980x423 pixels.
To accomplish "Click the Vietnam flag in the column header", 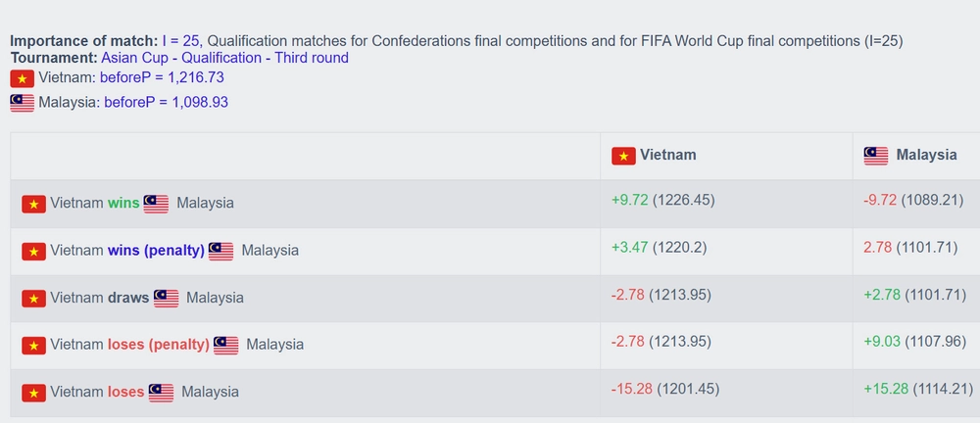I will [623, 156].
